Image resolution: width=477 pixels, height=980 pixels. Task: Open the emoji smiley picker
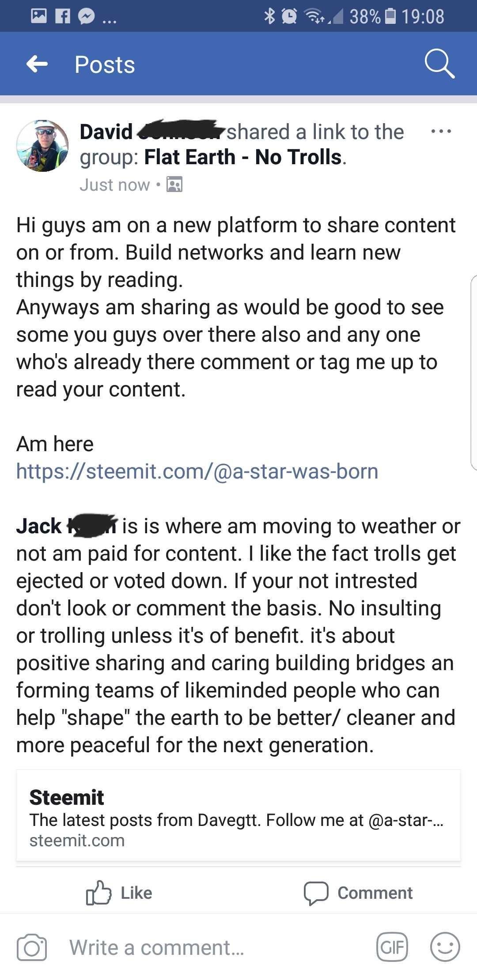pyautogui.click(x=445, y=947)
